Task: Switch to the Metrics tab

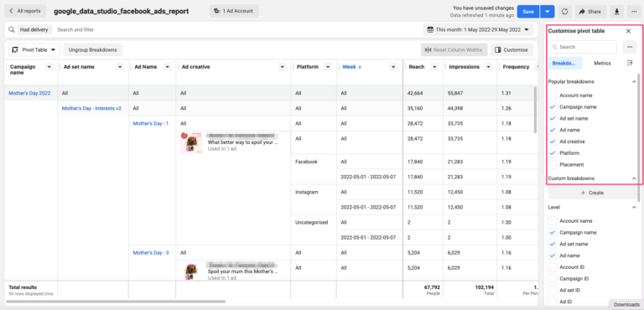Action: coord(603,63)
